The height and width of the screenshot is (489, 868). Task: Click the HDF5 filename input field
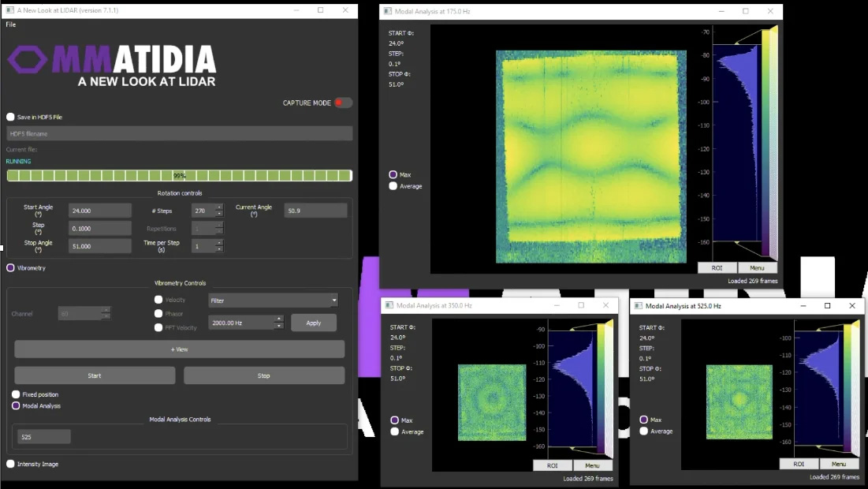click(180, 134)
